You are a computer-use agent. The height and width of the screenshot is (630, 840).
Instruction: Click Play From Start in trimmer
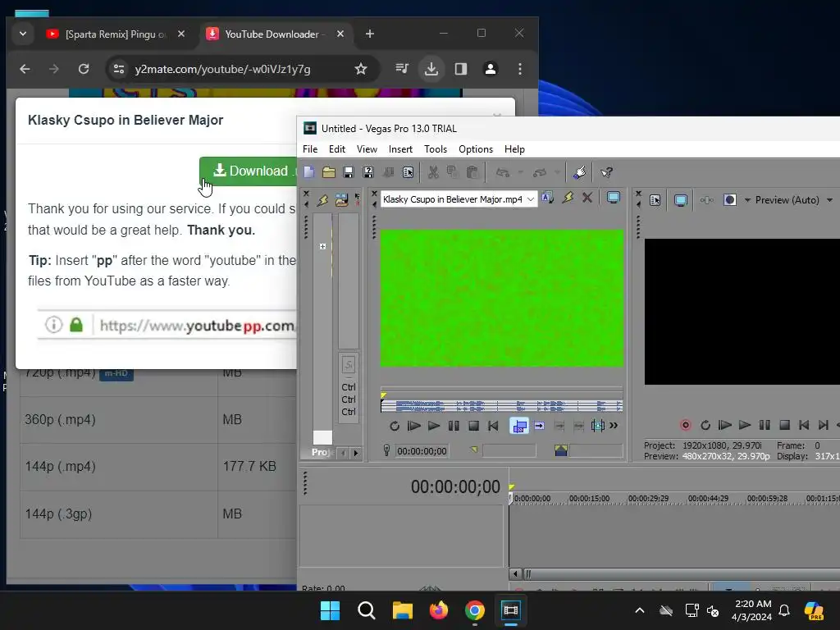[414, 426]
